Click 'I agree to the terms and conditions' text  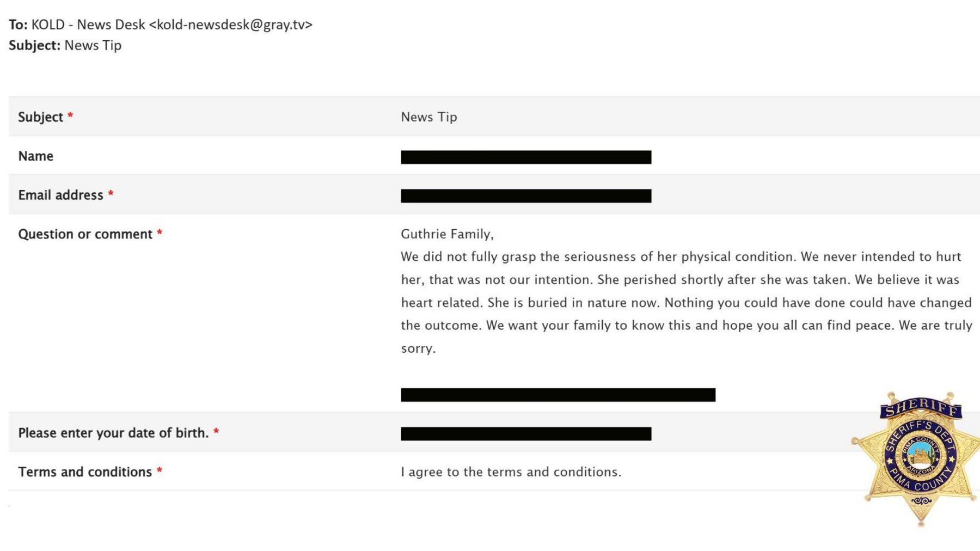point(511,472)
